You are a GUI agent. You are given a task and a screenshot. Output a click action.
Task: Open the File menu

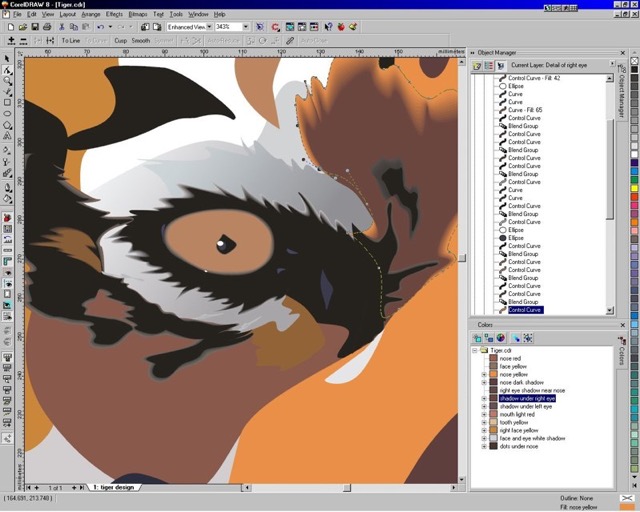(x=17, y=14)
